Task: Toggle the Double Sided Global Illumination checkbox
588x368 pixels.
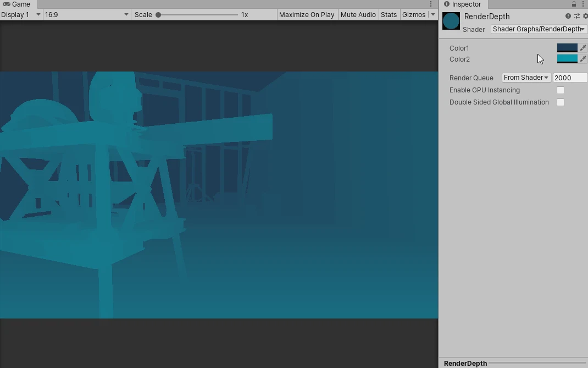Action: tap(561, 102)
